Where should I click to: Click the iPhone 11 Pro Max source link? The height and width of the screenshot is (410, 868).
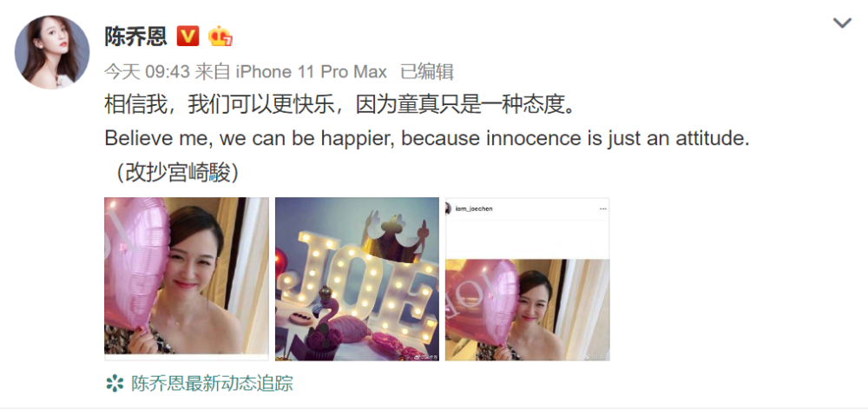click(x=311, y=71)
